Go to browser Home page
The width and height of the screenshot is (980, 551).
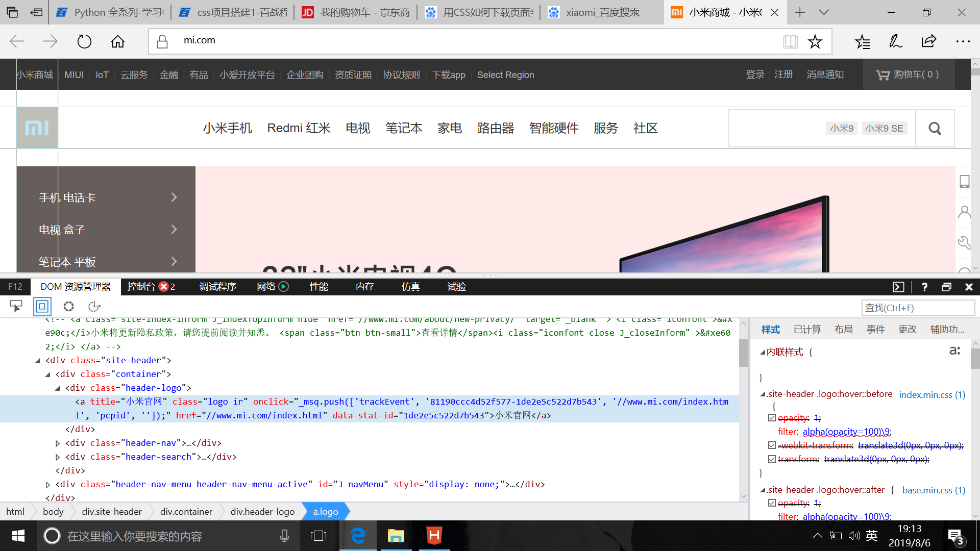coord(118,41)
